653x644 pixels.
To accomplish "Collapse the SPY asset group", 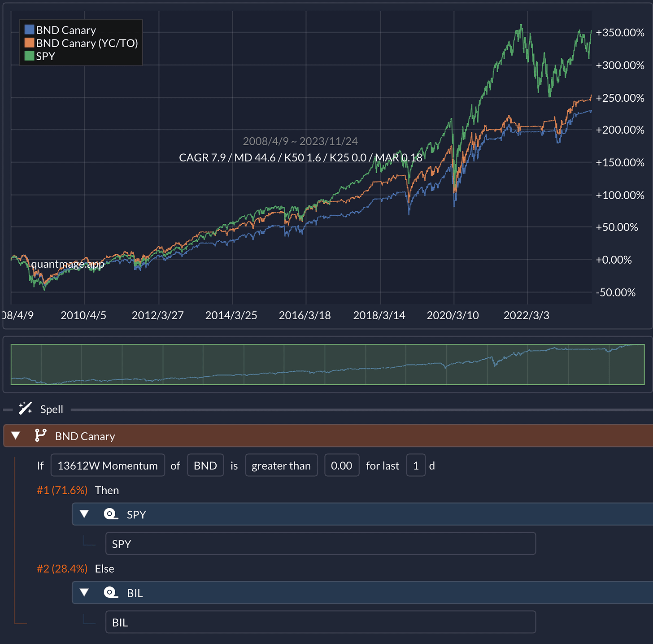I will tap(84, 514).
